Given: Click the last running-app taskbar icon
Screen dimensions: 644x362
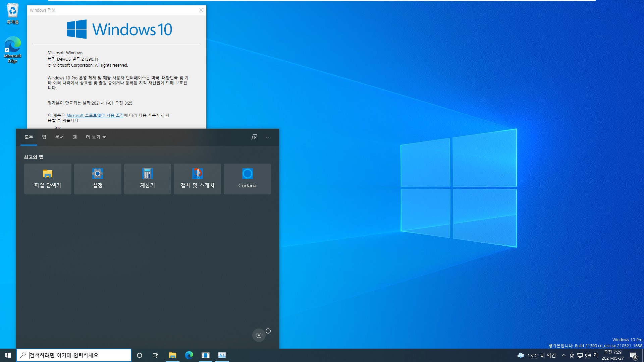Looking at the screenshot, I should 222,355.
